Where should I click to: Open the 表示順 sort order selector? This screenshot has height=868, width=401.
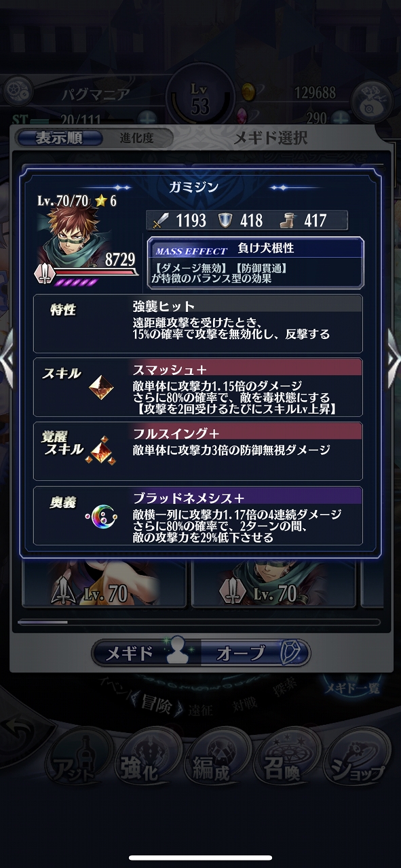(59, 138)
